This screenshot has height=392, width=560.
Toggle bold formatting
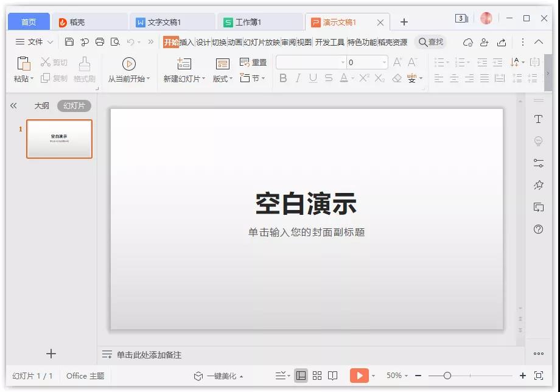[282, 78]
